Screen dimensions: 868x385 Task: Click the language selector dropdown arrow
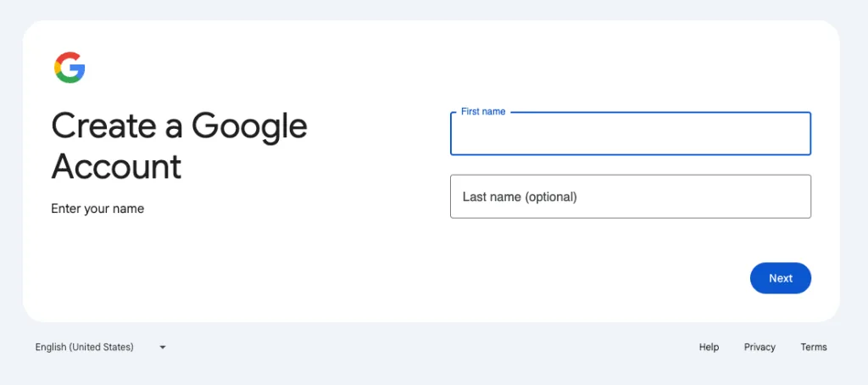[162, 347]
